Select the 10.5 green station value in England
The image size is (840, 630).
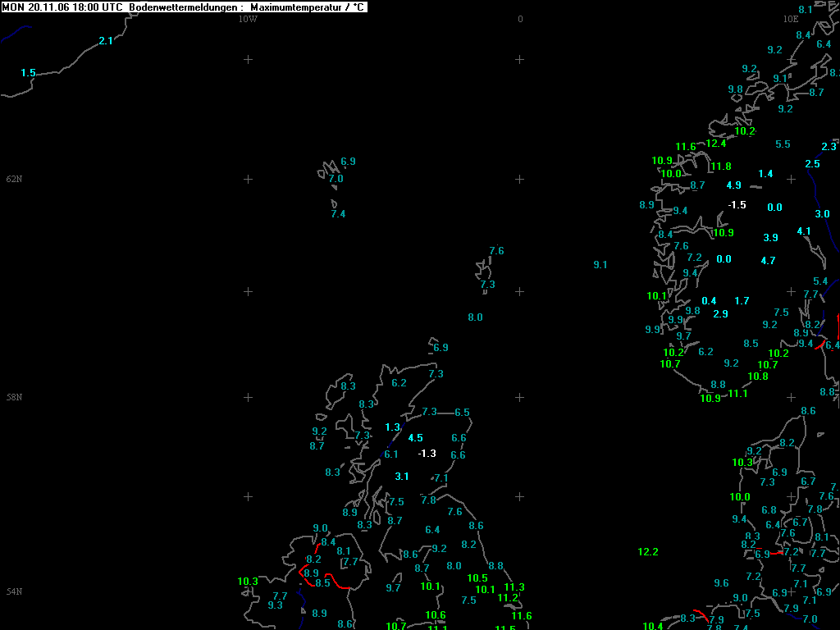point(477,578)
